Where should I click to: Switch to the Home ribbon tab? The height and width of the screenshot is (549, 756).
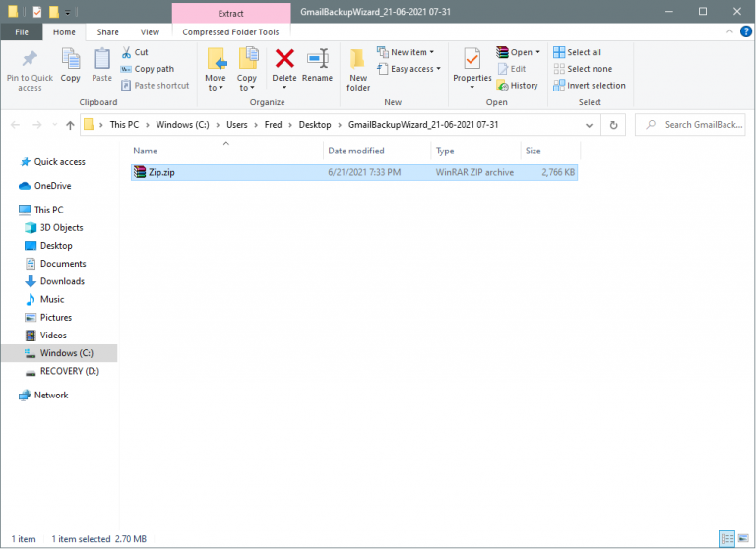pyautogui.click(x=64, y=32)
